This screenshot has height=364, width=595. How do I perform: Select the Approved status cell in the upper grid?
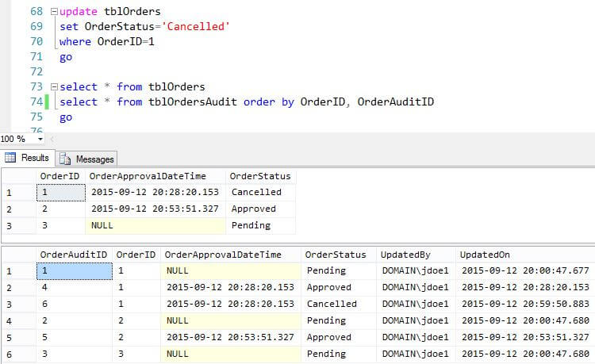(254, 209)
